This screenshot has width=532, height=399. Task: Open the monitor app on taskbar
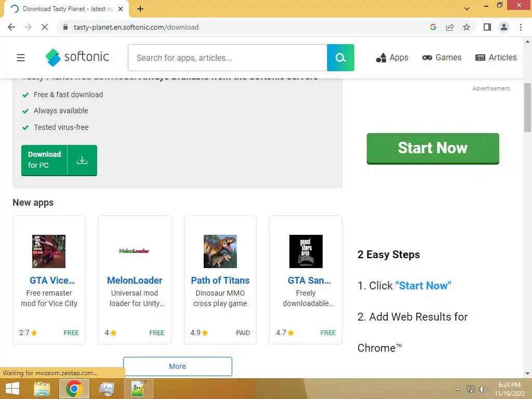point(106,389)
